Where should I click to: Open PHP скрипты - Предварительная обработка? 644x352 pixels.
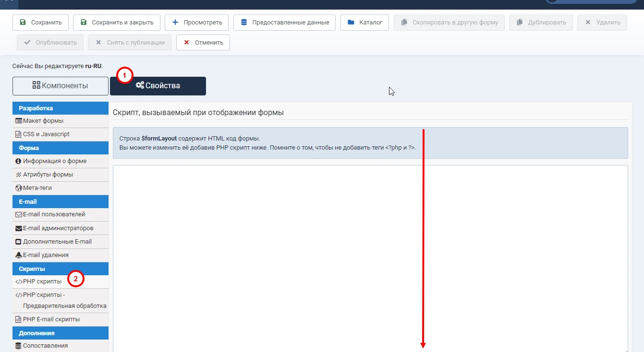tap(61, 301)
